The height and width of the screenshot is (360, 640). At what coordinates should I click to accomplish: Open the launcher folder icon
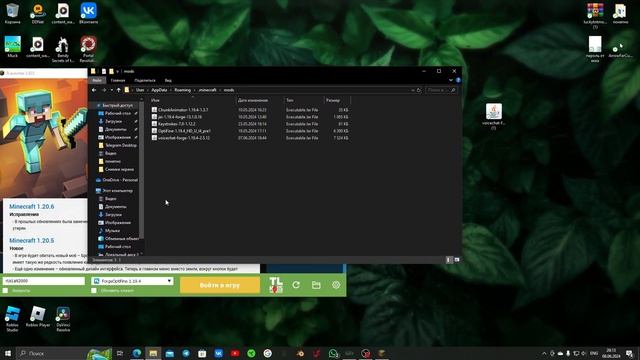(x=316, y=285)
